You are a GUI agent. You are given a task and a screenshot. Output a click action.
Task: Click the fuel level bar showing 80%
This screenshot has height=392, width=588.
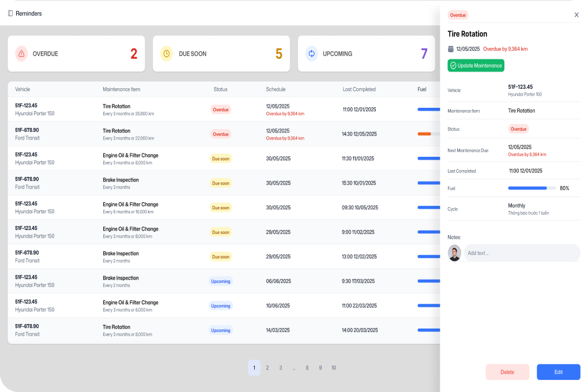tap(532, 188)
